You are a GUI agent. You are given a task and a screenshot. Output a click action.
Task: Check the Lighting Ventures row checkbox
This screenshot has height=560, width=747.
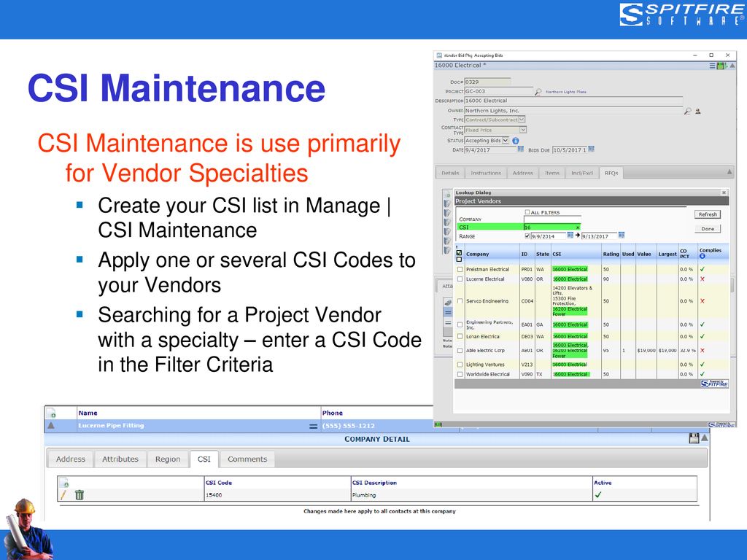tap(460, 365)
